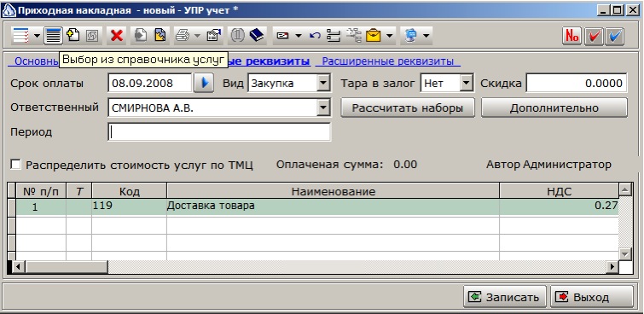This screenshot has height=314, width=644.
Task: Click the greyed number-one circle icon
Action: tap(237, 36)
